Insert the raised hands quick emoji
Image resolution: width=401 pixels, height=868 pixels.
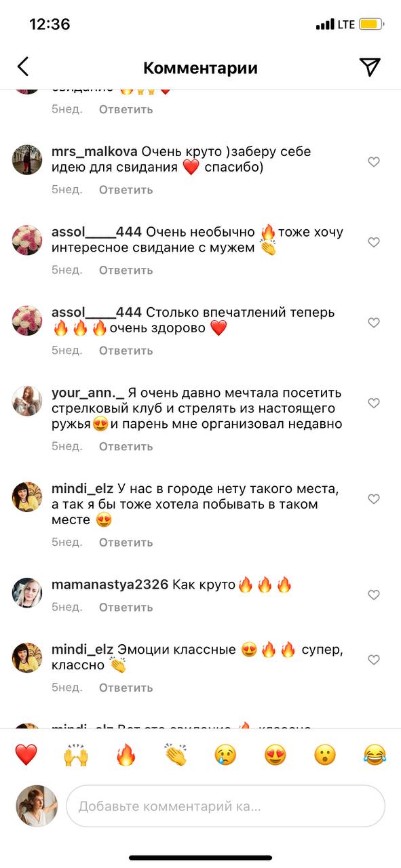[x=76, y=754]
